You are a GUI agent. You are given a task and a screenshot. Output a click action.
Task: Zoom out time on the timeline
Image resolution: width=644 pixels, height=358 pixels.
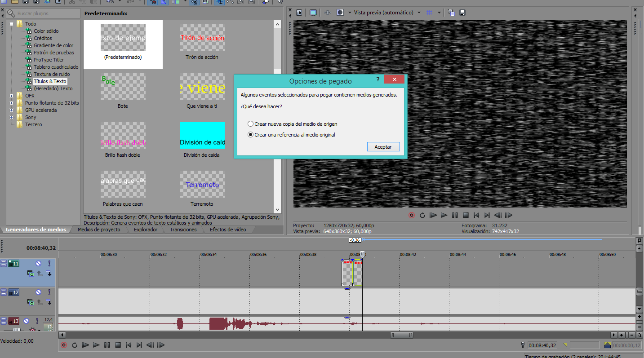tap(632, 335)
